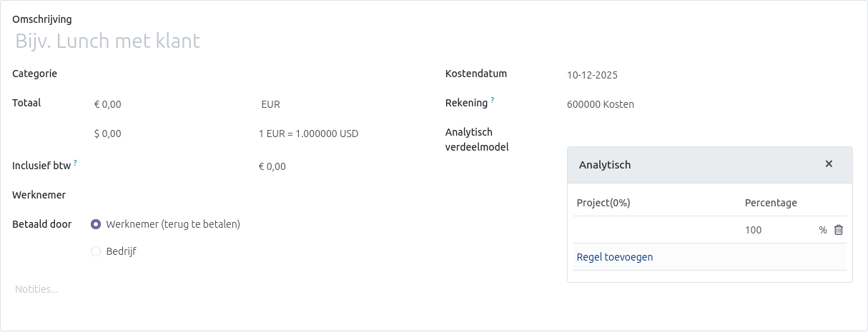868x332 pixels.
Task: Select Bedrijf as payer
Action: click(x=96, y=251)
